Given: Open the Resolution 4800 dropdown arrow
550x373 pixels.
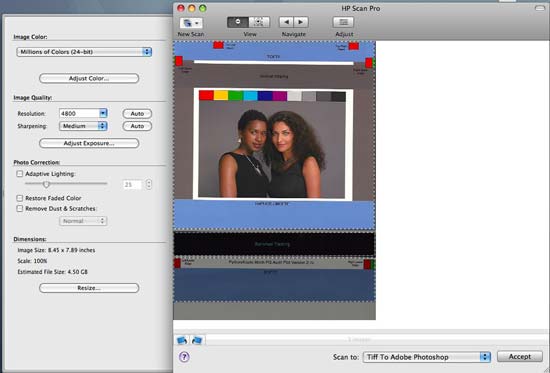Looking at the screenshot, I should coord(103,113).
